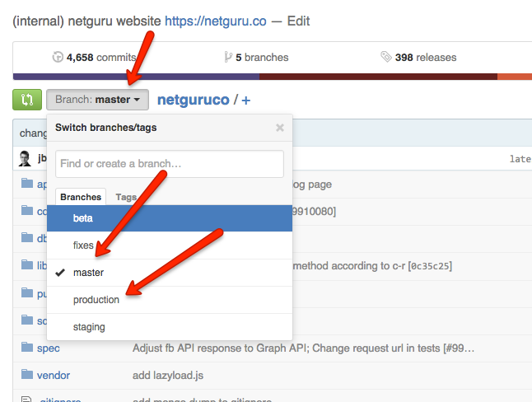This screenshot has height=402, width=532.
Task: Switch to the Tags tab
Action: 126,197
